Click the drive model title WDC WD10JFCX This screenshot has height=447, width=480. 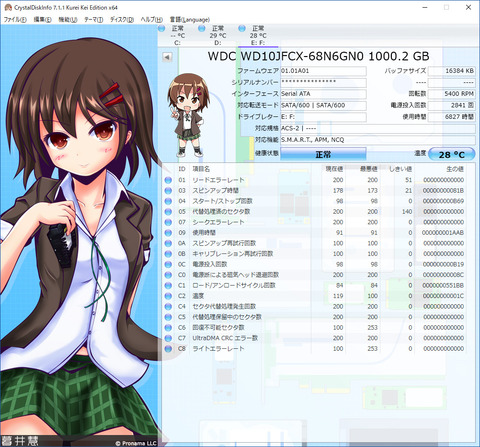(318, 56)
